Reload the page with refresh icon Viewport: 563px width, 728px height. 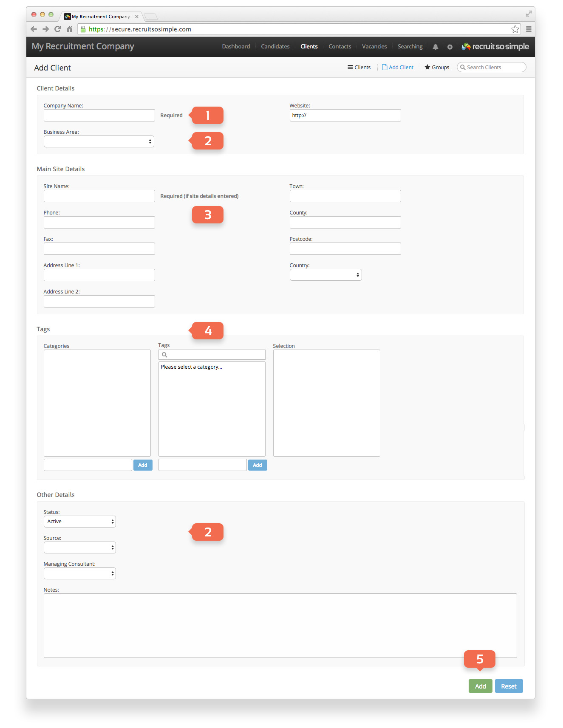click(57, 29)
